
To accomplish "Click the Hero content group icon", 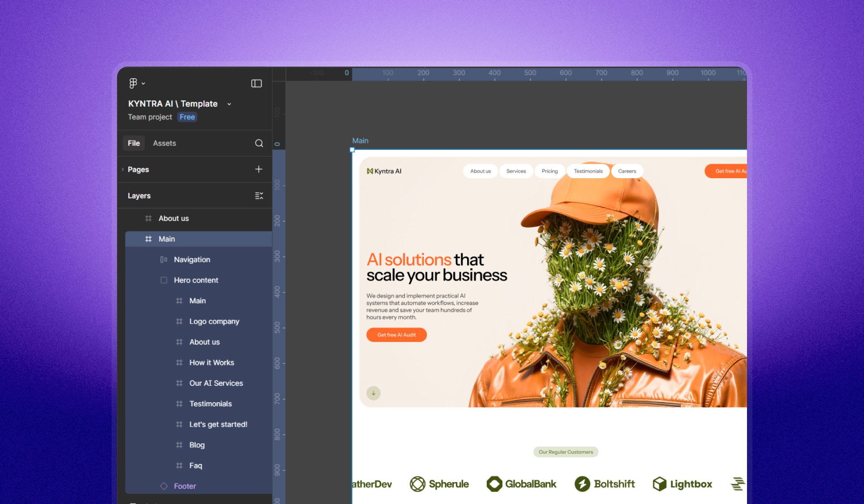I will click(164, 280).
